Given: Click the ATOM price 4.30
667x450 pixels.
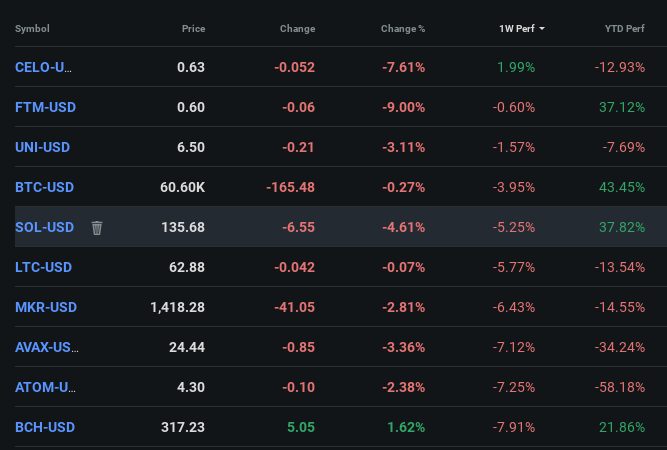Looking at the screenshot, I should click(191, 387).
